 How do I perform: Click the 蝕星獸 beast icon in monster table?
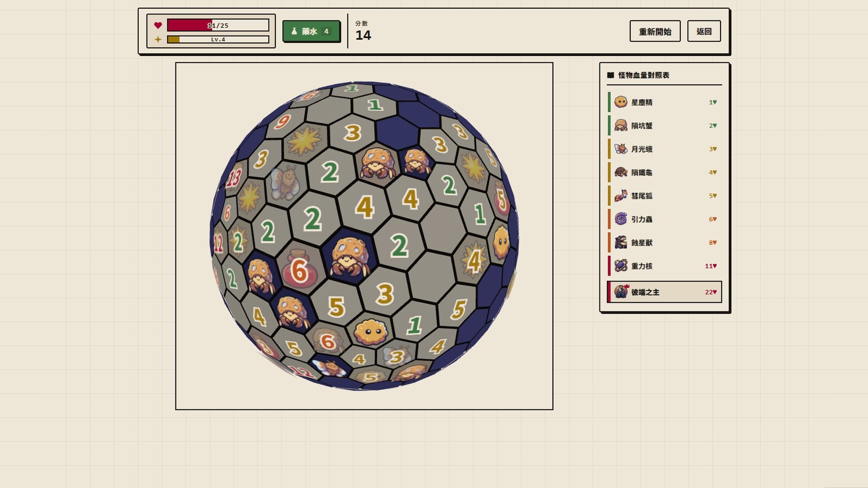click(621, 243)
